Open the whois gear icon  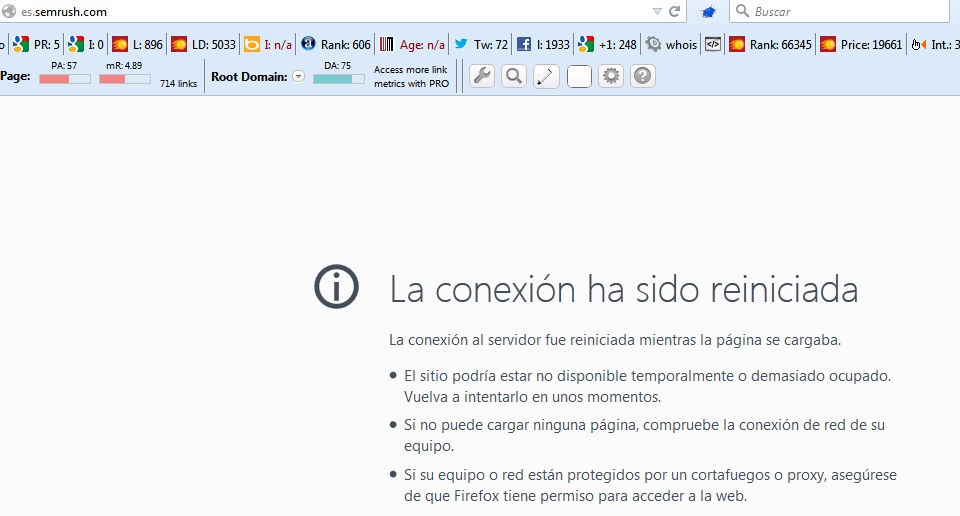point(653,44)
